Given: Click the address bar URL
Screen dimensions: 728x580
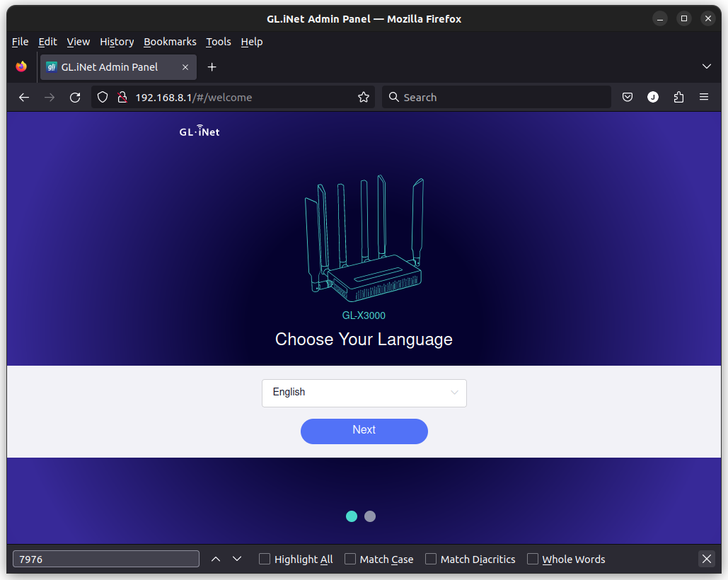Looking at the screenshot, I should tap(232, 98).
